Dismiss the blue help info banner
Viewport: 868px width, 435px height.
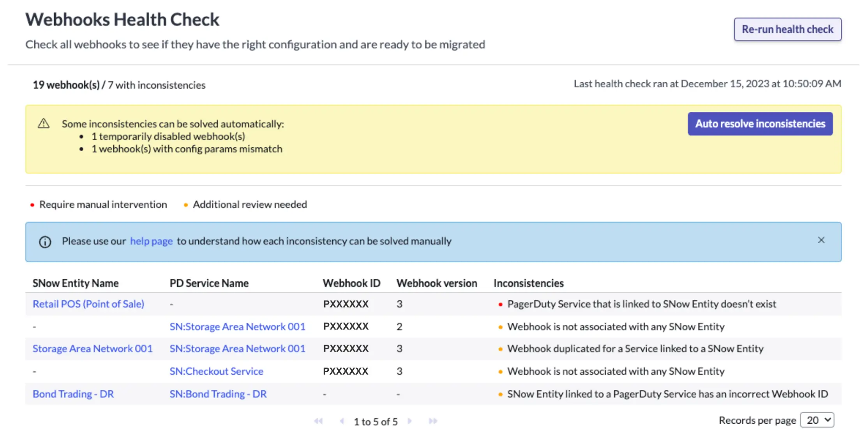pyautogui.click(x=821, y=240)
